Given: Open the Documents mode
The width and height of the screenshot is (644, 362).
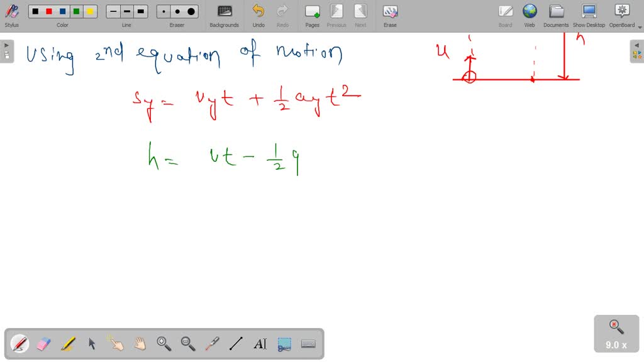Looking at the screenshot, I should [556, 15].
